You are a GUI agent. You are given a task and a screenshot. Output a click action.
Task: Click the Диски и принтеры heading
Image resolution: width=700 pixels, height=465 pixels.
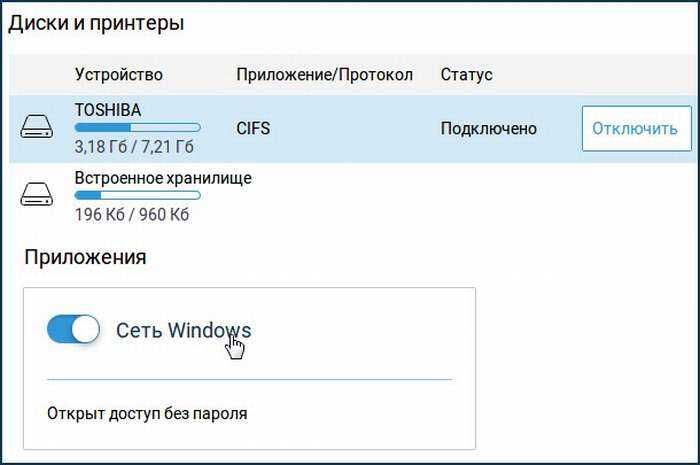click(x=96, y=23)
